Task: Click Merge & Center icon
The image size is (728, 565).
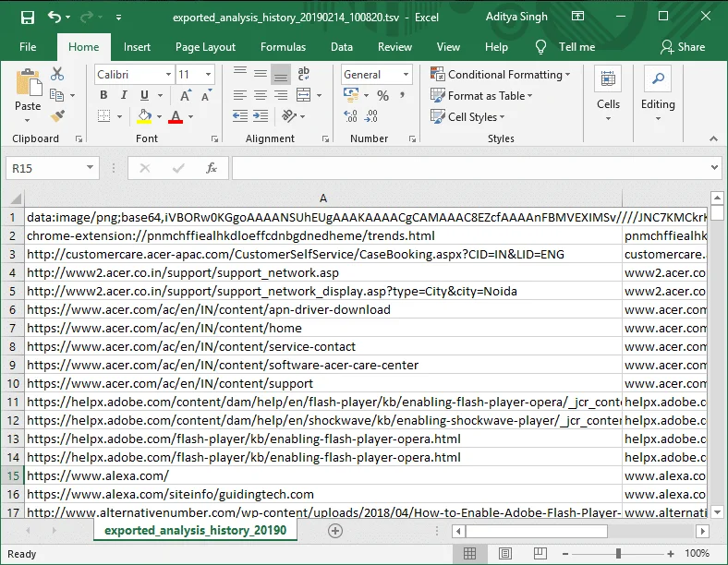Action: [303, 95]
